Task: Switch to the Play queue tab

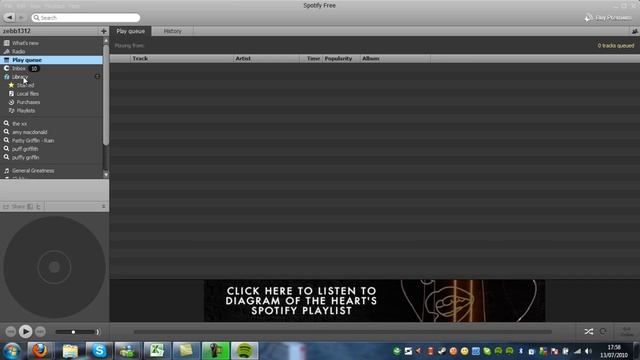Action: [131, 31]
